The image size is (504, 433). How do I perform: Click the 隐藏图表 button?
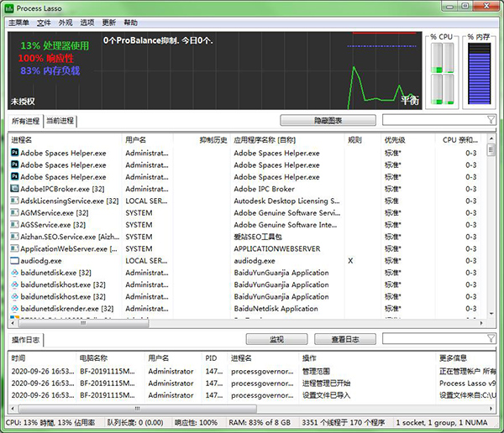point(328,121)
